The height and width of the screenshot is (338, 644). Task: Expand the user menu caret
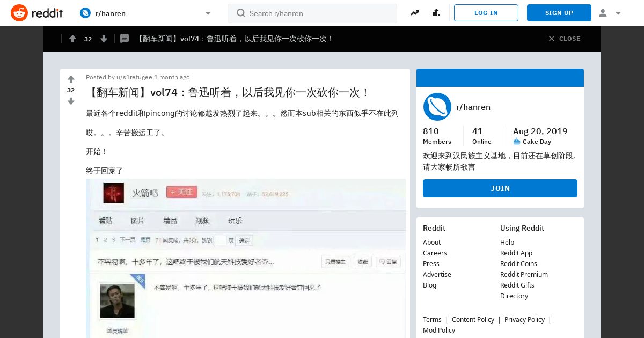(x=618, y=13)
